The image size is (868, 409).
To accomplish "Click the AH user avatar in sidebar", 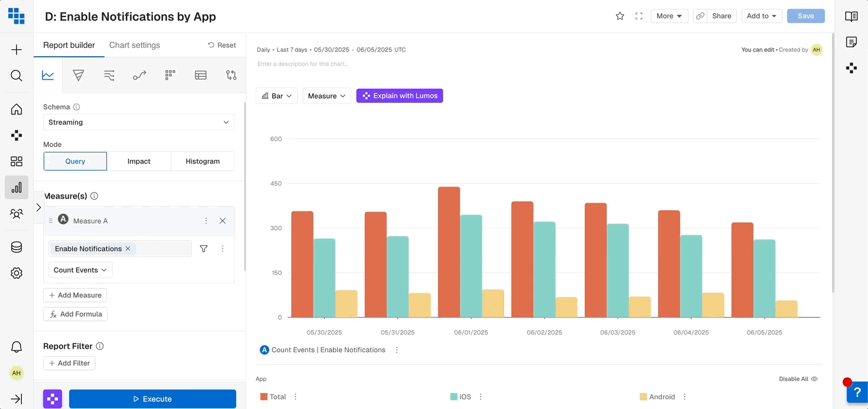I will 17,373.
